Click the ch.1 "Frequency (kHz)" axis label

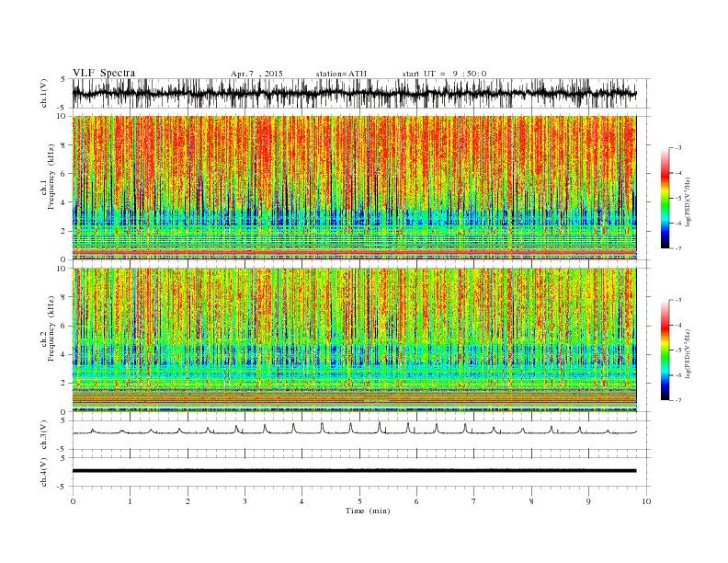pyautogui.click(x=50, y=177)
